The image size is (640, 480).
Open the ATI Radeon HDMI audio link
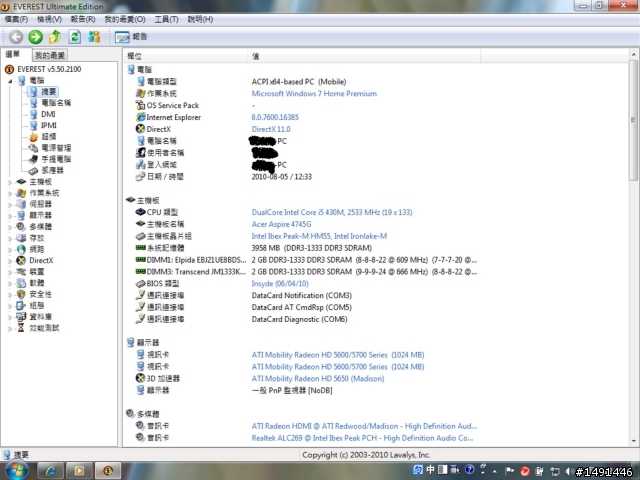(x=364, y=426)
